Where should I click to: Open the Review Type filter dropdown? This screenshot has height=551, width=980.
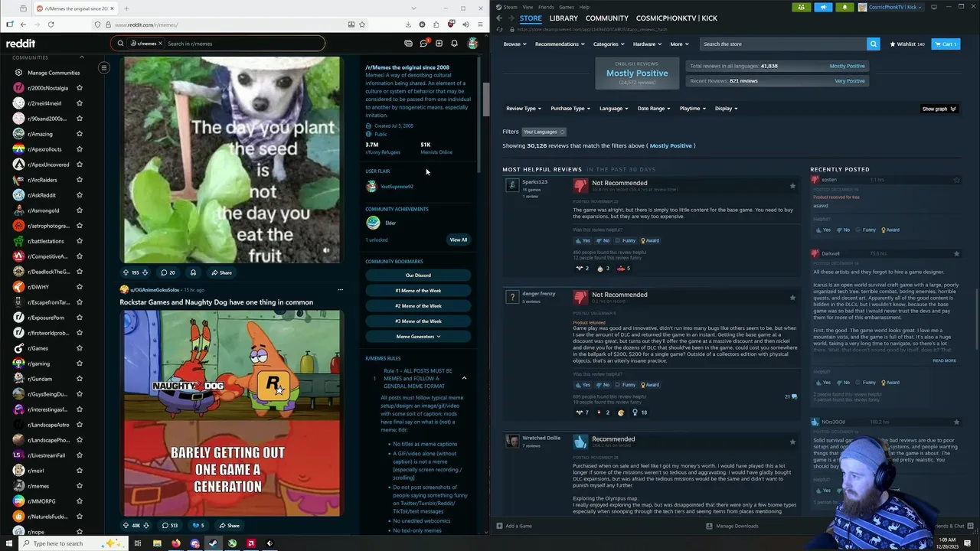click(524, 109)
